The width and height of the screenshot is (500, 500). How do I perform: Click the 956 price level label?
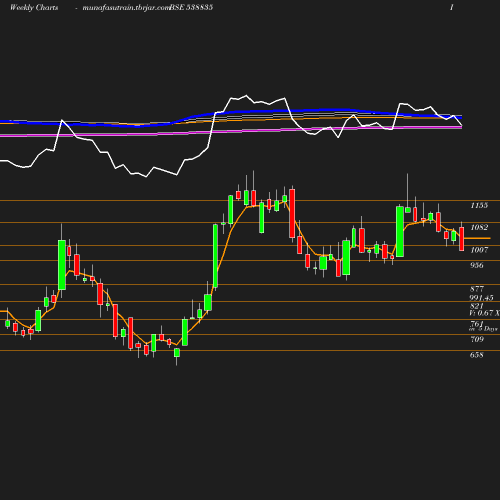(x=477, y=265)
